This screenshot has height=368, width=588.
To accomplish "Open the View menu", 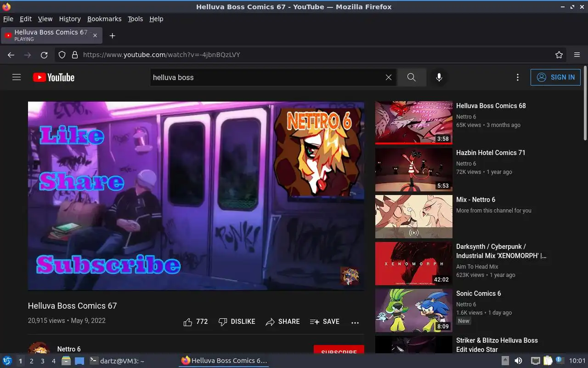I will (45, 19).
